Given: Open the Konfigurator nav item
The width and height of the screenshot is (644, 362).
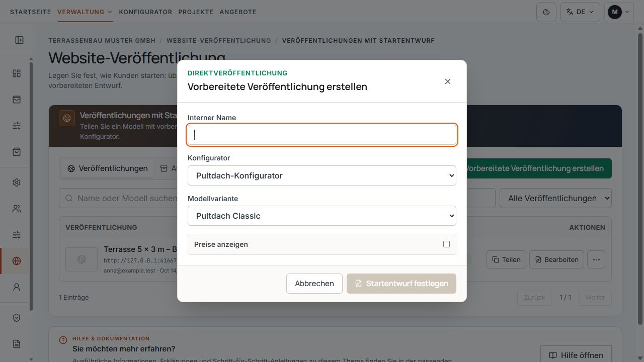Looking at the screenshot, I should (145, 12).
